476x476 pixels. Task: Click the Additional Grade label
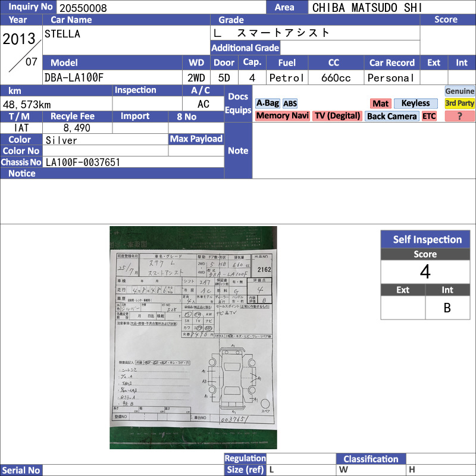point(245,48)
